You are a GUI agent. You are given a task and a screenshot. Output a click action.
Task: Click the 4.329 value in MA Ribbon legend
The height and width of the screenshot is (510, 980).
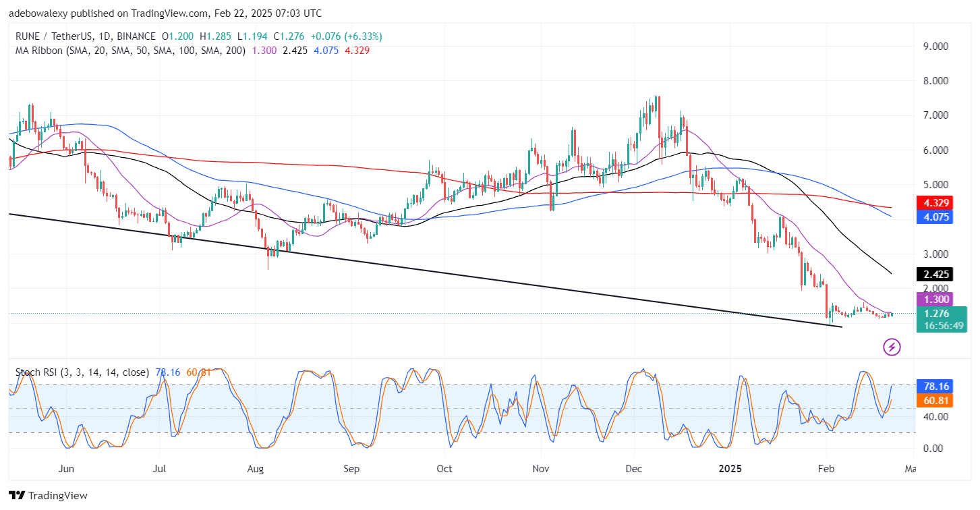357,50
